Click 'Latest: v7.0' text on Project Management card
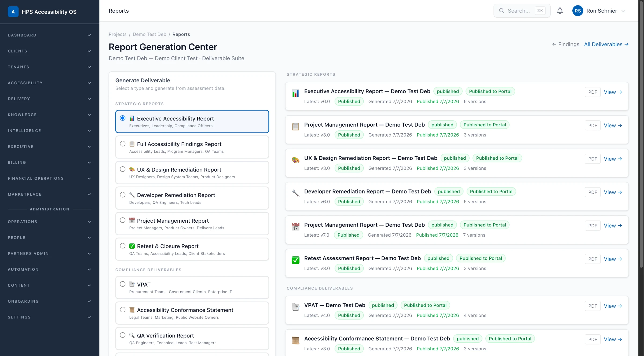The image size is (644, 356). 317,235
